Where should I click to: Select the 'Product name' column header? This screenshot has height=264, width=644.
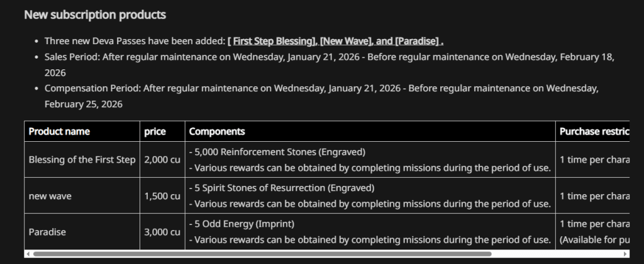pos(59,132)
